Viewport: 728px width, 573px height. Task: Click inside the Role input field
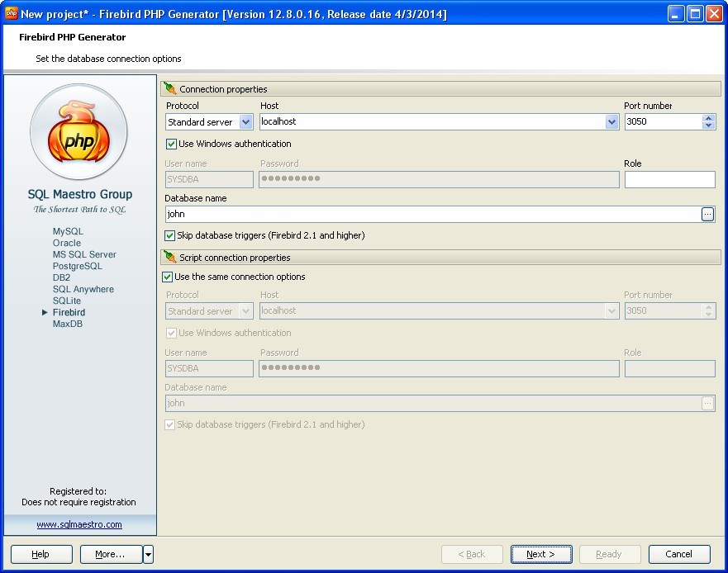(x=669, y=179)
